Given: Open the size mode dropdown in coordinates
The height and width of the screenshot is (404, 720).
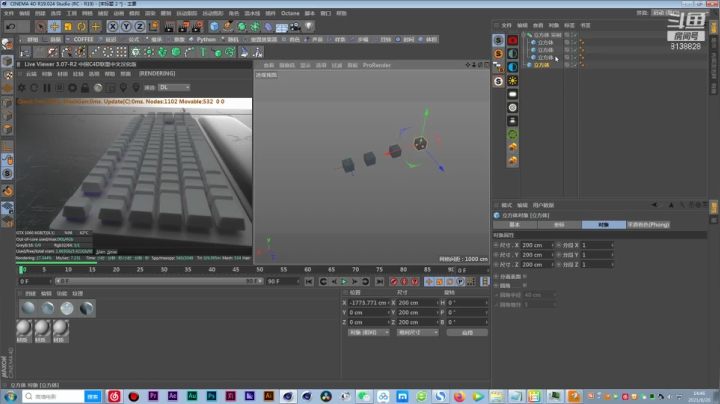Looking at the screenshot, I should [x=417, y=332].
